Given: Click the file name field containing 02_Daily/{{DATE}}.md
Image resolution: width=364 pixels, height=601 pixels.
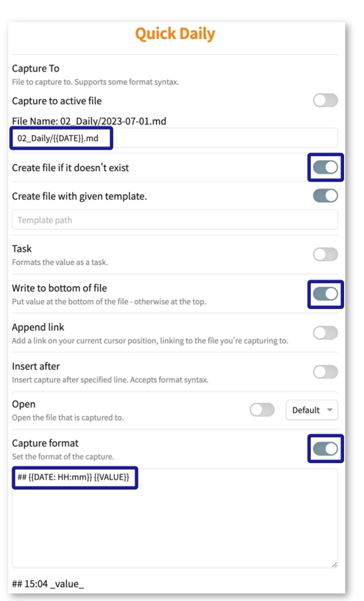Looking at the screenshot, I should 175,138.
